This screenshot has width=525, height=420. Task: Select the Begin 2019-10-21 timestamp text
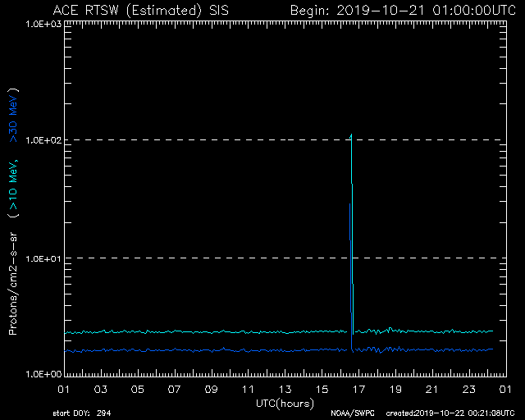pos(402,11)
